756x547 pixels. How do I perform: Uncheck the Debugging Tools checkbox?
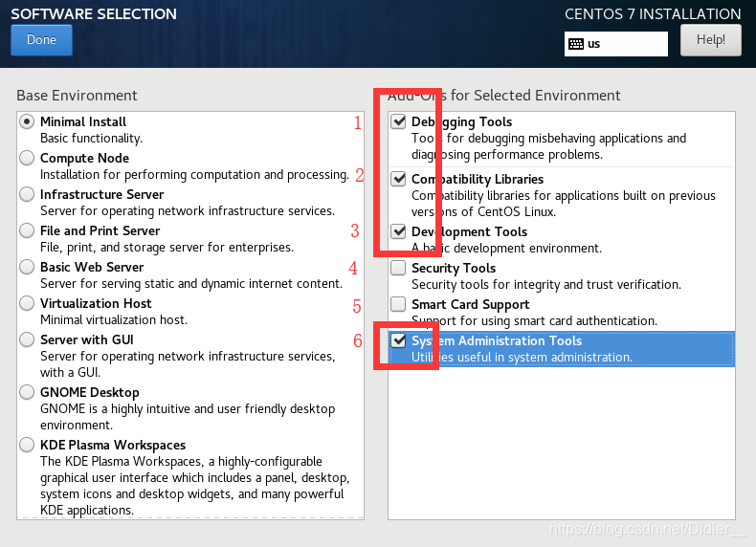click(x=398, y=121)
